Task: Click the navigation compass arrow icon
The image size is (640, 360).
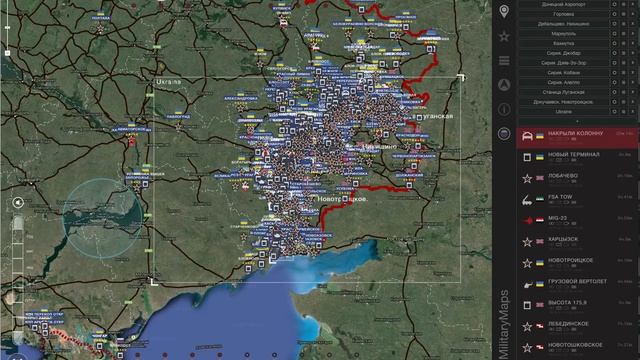Action: point(504,85)
